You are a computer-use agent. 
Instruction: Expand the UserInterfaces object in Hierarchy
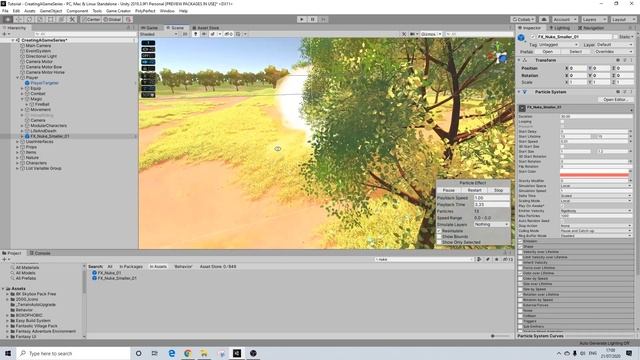[x=18, y=142]
